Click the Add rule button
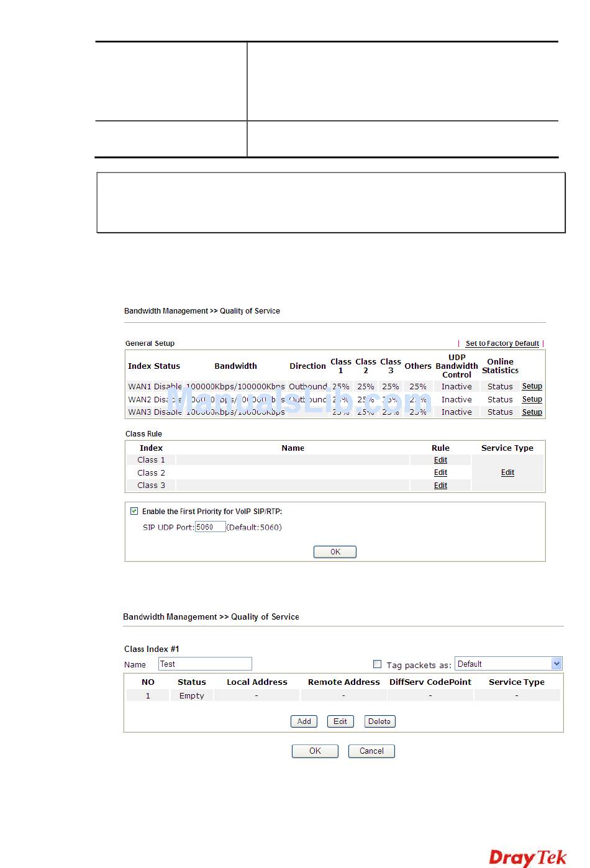Screen dimensions: 590x868 coord(304,721)
